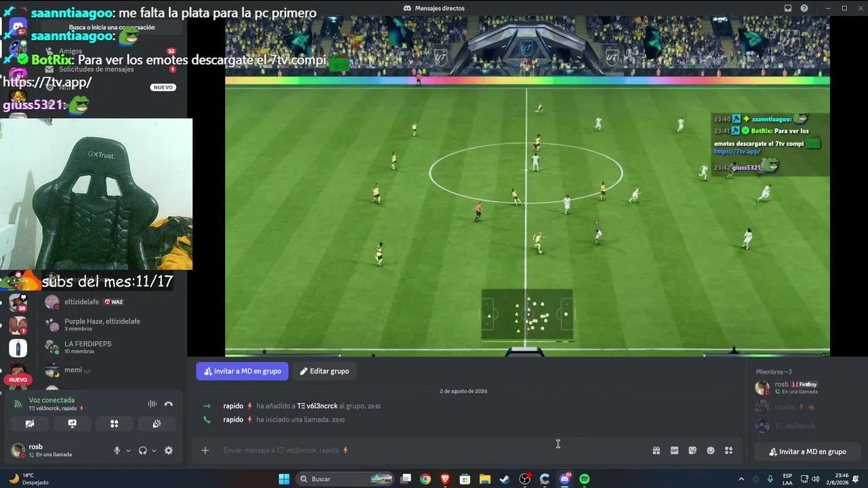The height and width of the screenshot is (488, 868).
Task: Click the Voz conectada status text
Action: pyautogui.click(x=52, y=400)
